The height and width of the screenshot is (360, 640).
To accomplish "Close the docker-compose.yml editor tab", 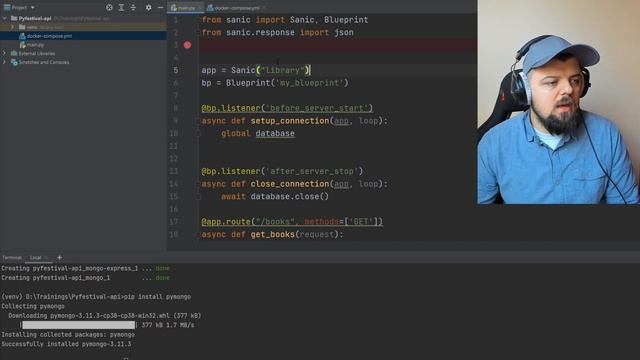I will (x=264, y=8).
